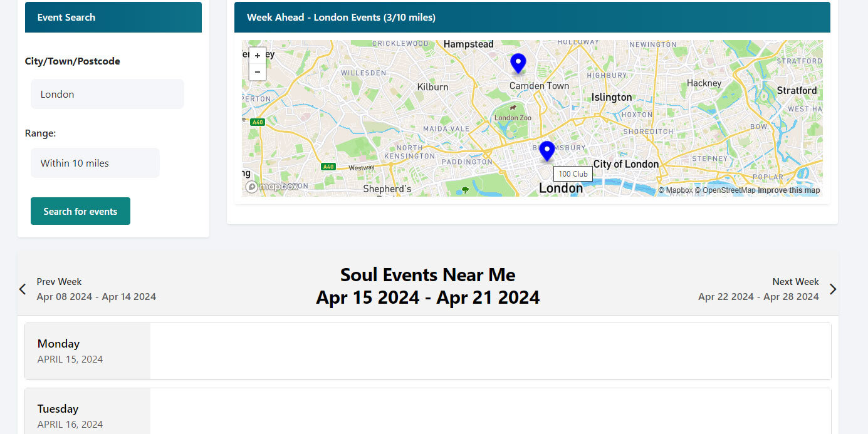Zoom in on the map
Screen dimensions: 868x434
[x=258, y=56]
